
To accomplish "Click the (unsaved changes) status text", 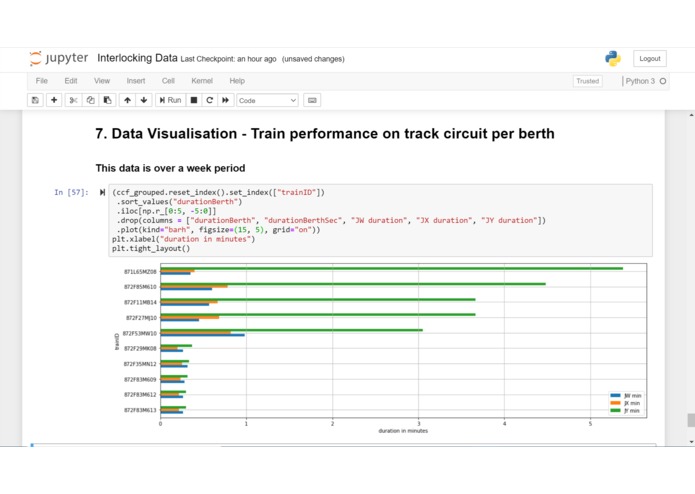I will coord(313,59).
